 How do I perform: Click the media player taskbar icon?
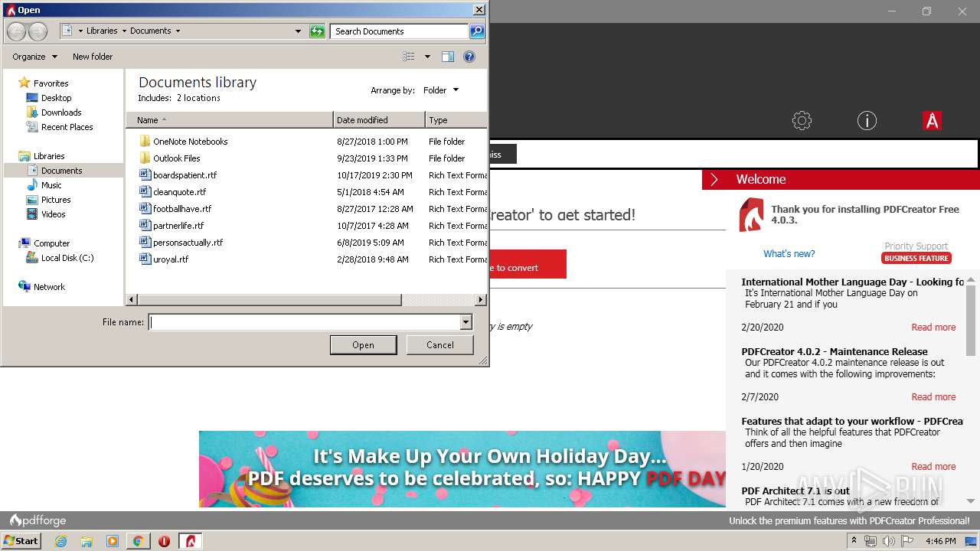click(x=113, y=541)
